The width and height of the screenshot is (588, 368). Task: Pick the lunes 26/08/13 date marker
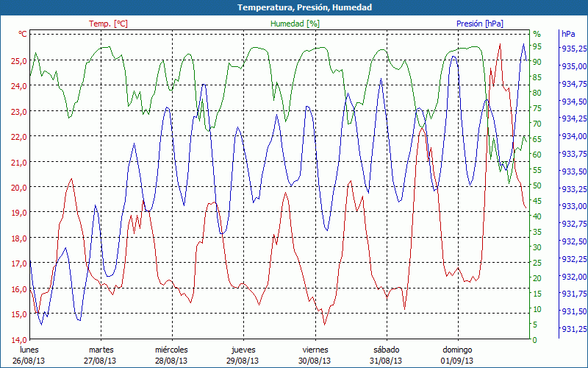(30, 355)
